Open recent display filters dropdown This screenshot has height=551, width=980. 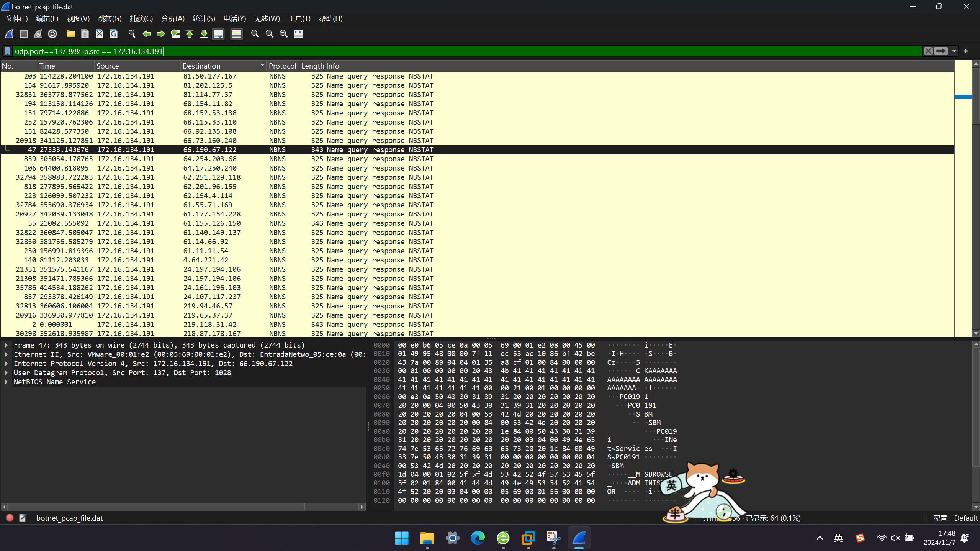954,51
